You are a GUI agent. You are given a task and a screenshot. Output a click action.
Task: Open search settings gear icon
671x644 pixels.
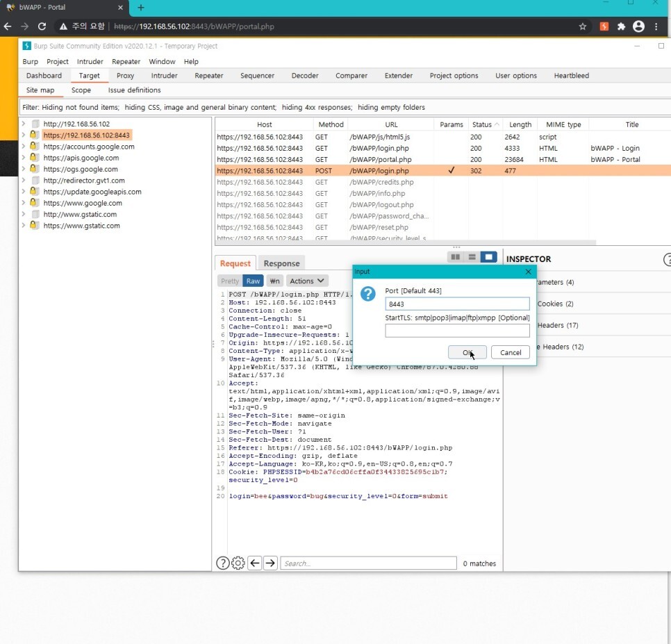(238, 563)
